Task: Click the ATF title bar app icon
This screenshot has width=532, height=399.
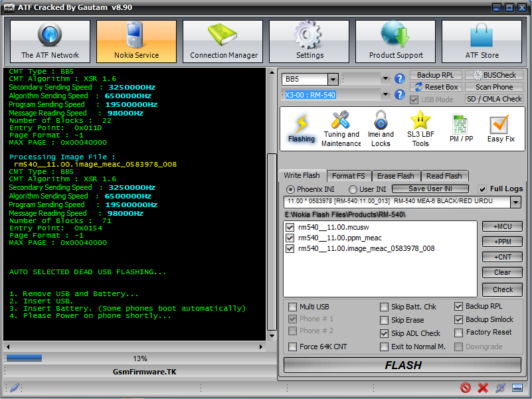Action: pos(9,7)
